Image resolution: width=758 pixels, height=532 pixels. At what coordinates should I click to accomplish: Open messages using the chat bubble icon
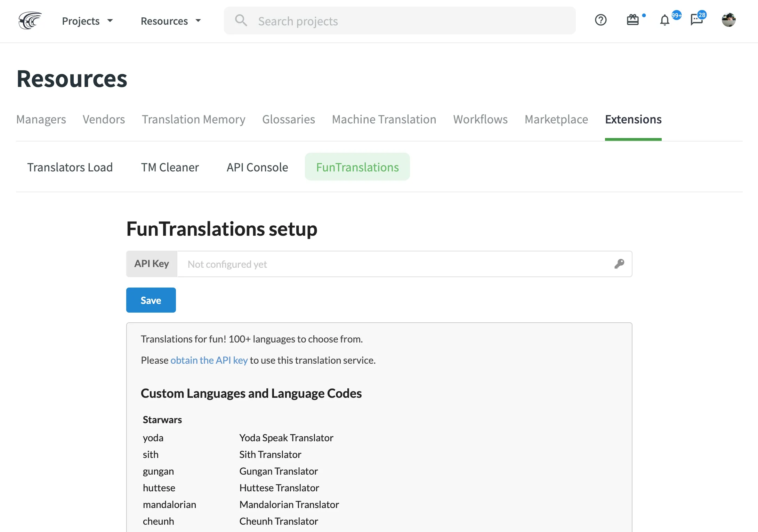click(696, 20)
